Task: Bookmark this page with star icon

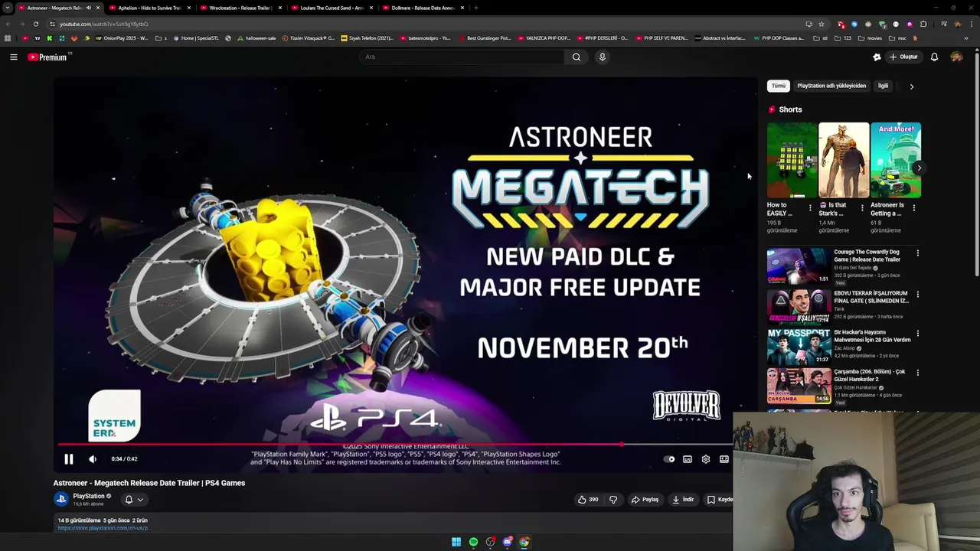Action: (822, 24)
